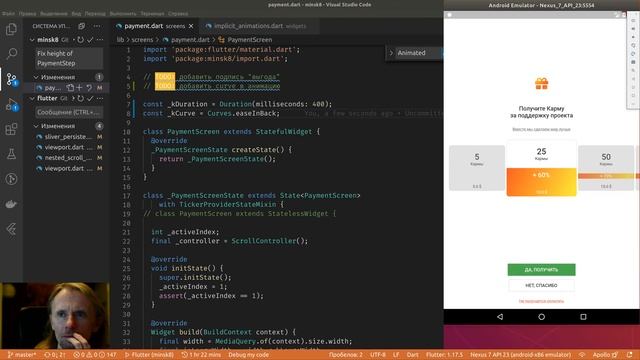Open the Файл menu
The height and width of the screenshot is (360, 640).
[8, 13]
